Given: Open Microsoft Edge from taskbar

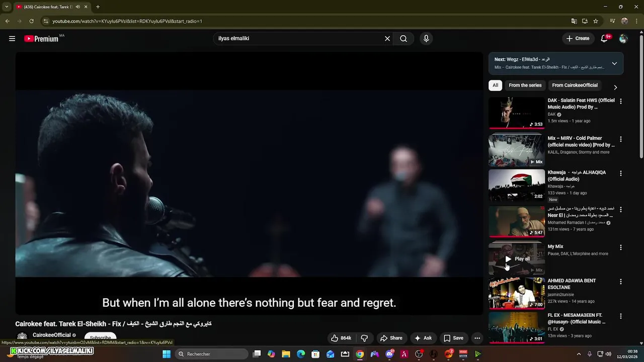Looking at the screenshot, I should [301, 354].
